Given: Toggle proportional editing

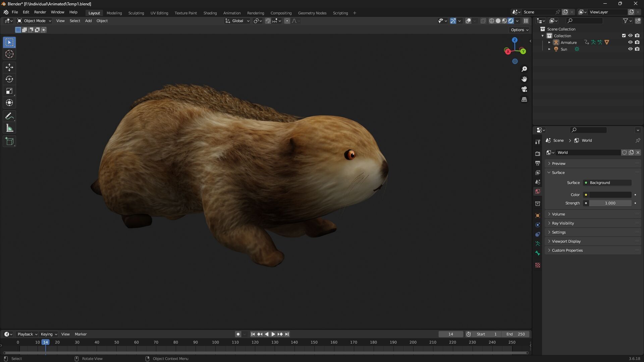Looking at the screenshot, I should coord(287,21).
